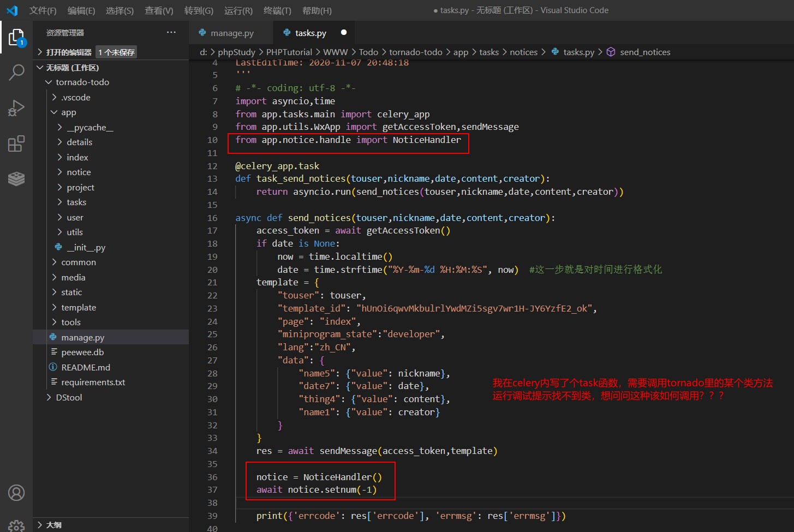Expand .vscode folder
794x532 pixels.
[76, 97]
